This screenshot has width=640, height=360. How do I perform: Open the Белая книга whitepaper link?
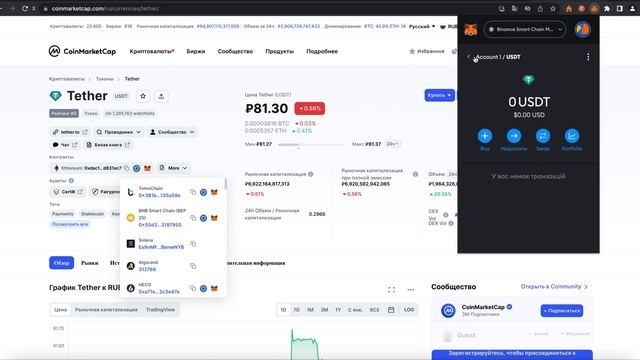(x=108, y=145)
